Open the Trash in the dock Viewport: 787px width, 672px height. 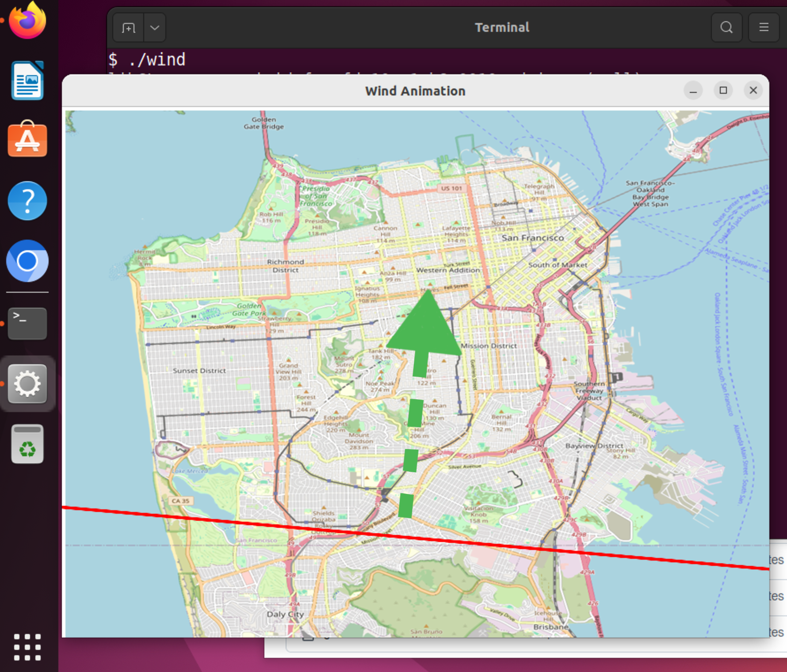coord(27,444)
